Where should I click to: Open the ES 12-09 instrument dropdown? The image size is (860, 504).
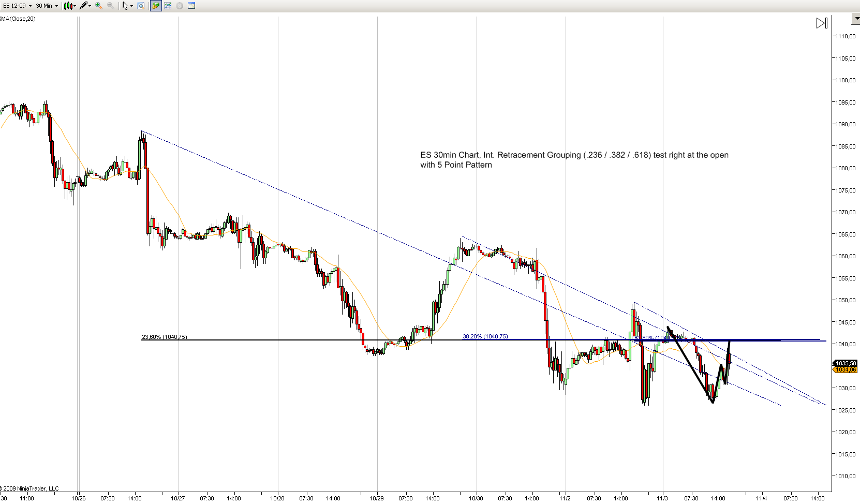tap(17, 6)
